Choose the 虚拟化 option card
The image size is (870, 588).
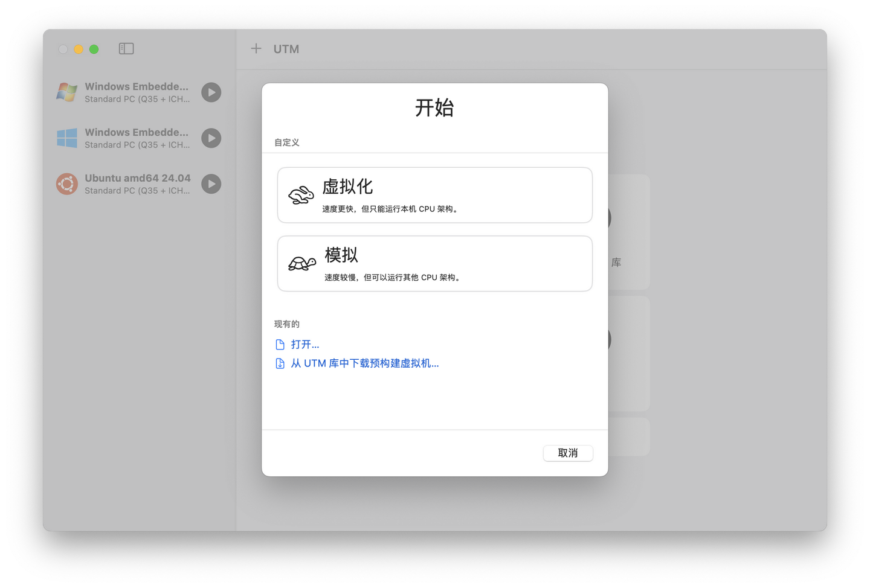tap(434, 194)
